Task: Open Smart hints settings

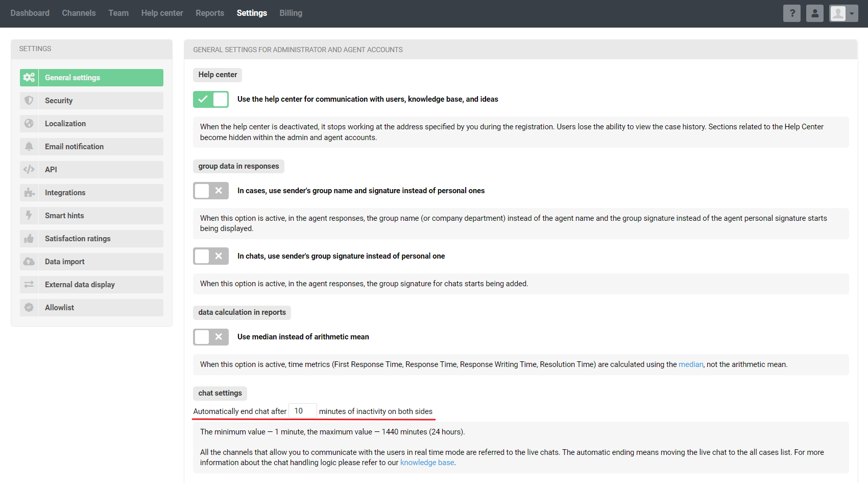Action: 91,216
